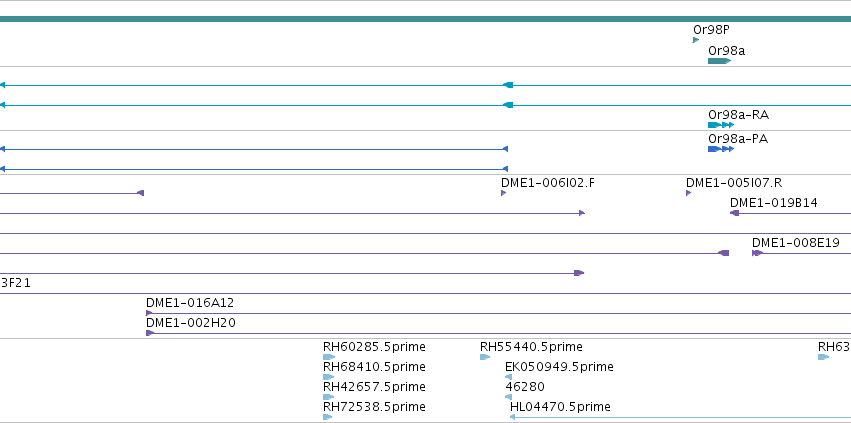The width and height of the screenshot is (851, 423).
Task: Click the DME1-006I02.F label text
Action: [548, 183]
